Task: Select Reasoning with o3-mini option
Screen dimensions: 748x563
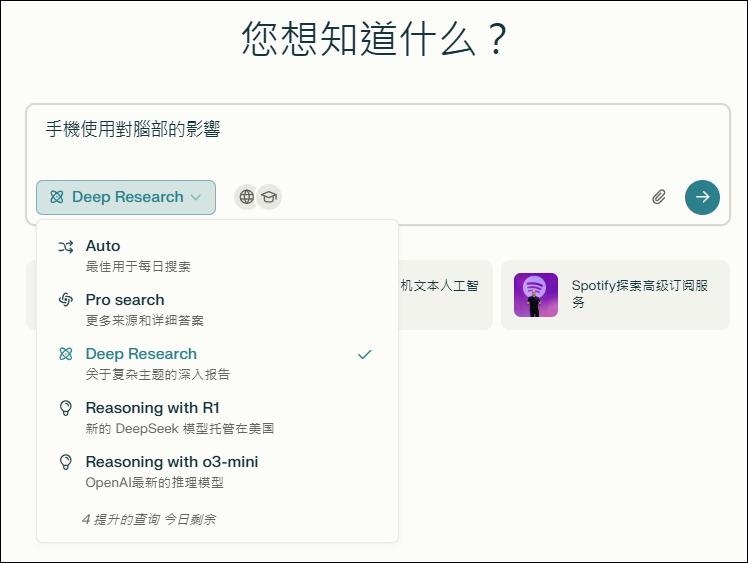Action: pyautogui.click(x=217, y=471)
